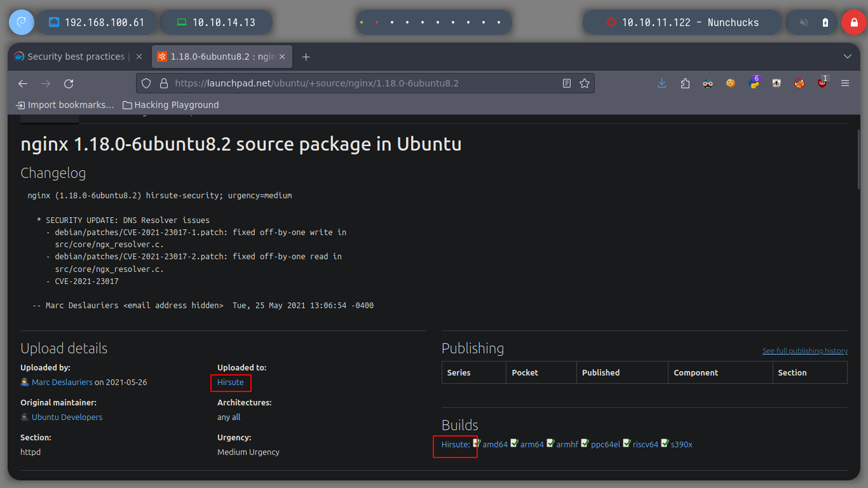Click the Published column header
The width and height of the screenshot is (868, 488).
(623, 373)
